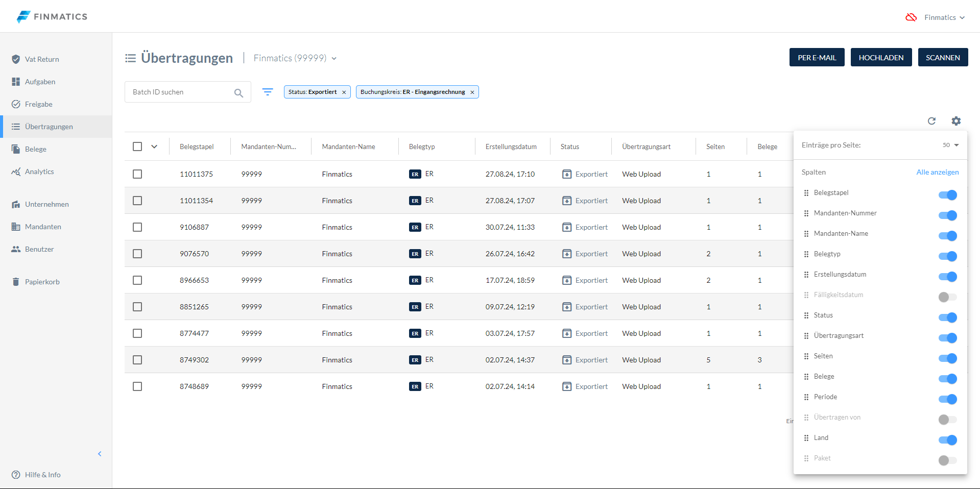The image size is (980, 489).
Task: Open the bulk selection dropdown arrow
Action: pyautogui.click(x=154, y=146)
